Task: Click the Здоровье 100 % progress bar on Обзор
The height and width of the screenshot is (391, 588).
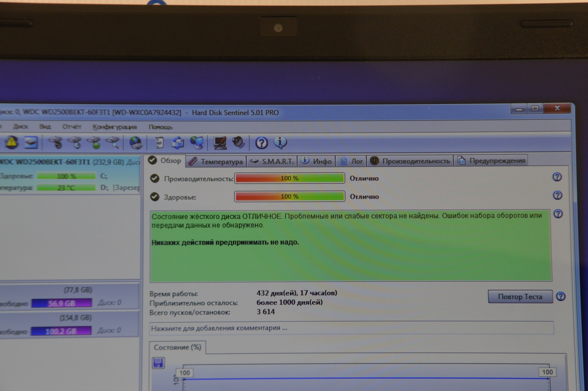Action: coord(290,196)
